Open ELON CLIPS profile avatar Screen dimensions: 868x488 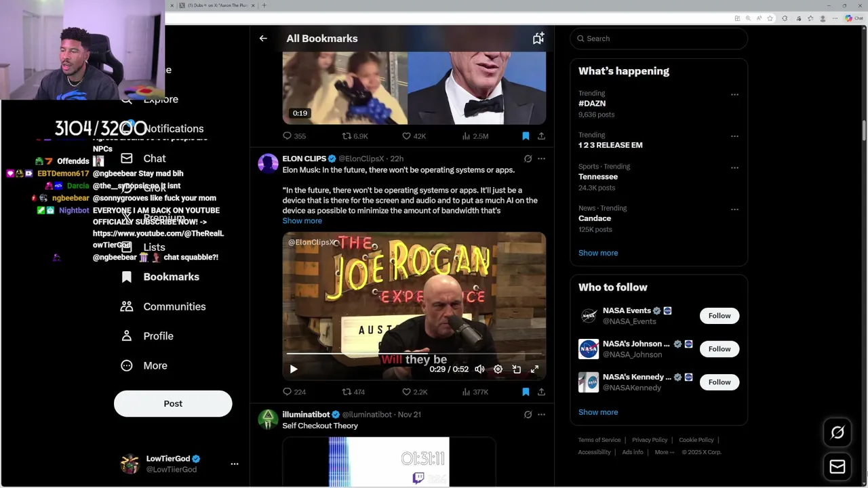point(268,164)
